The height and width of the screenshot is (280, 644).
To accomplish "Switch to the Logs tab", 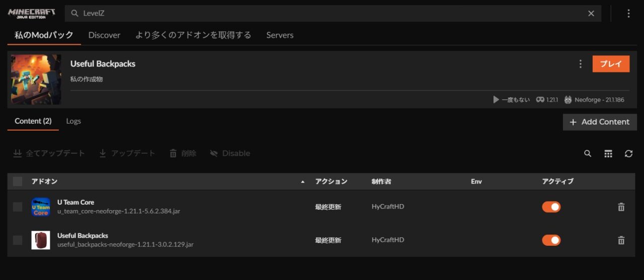I will (x=73, y=121).
